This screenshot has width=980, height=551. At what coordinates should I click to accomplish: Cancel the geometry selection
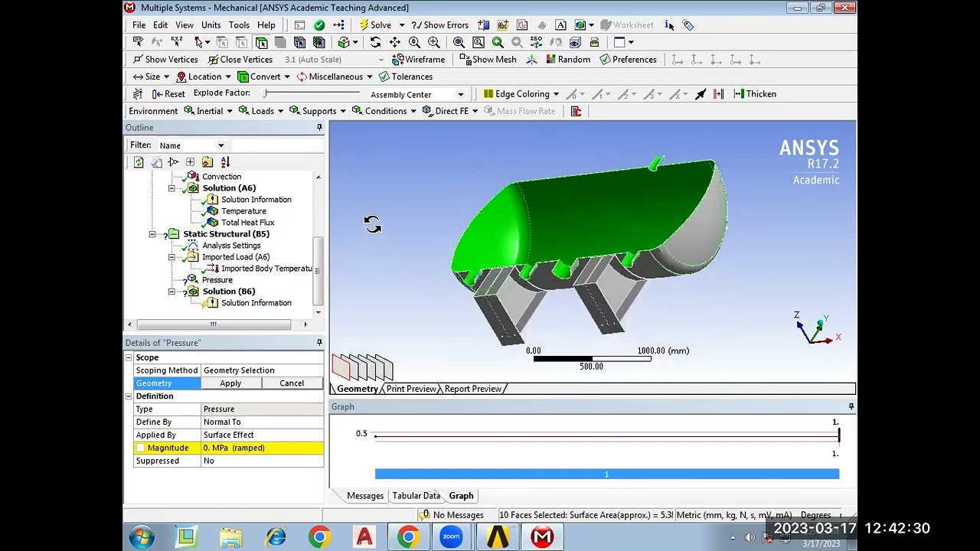292,383
